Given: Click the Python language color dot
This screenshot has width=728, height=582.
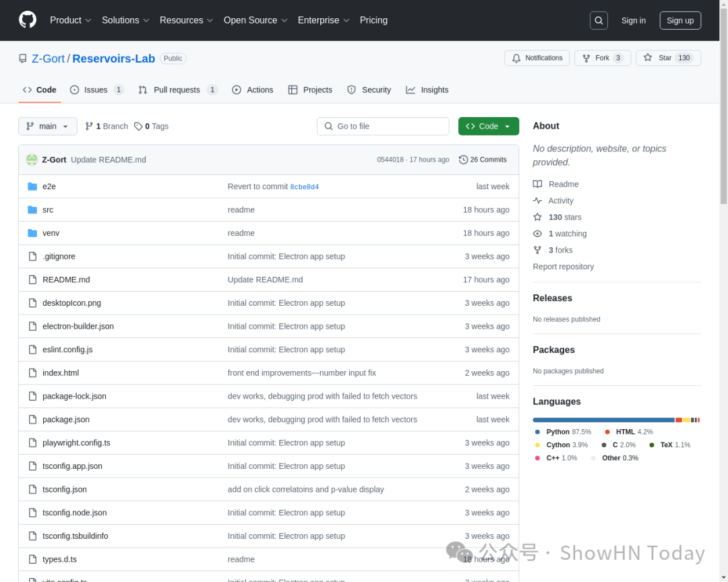Looking at the screenshot, I should point(537,432).
